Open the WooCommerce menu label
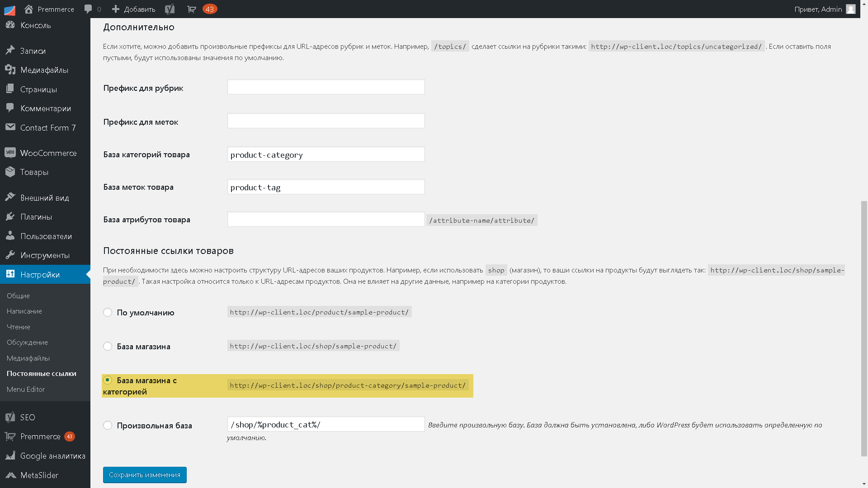The image size is (868, 488). click(48, 153)
